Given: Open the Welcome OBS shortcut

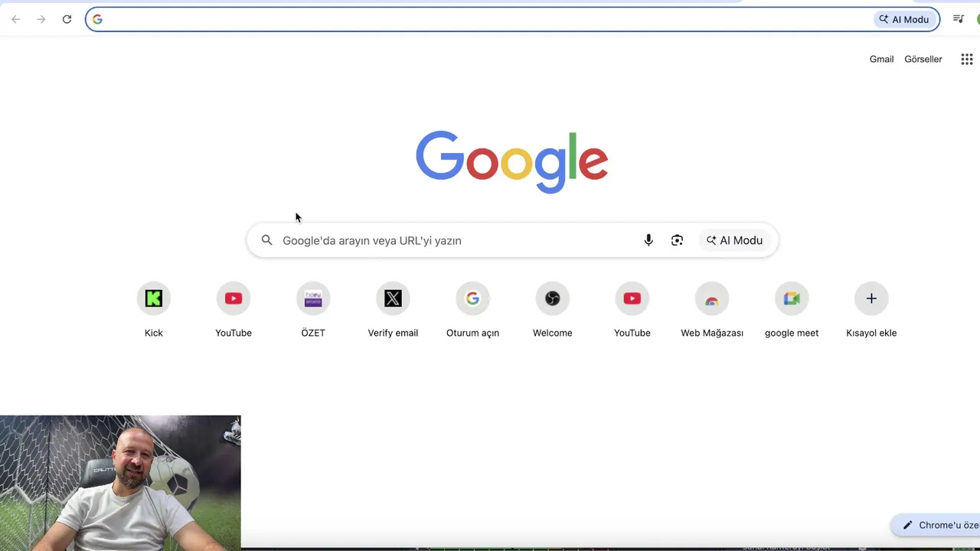Looking at the screenshot, I should pyautogui.click(x=552, y=309).
